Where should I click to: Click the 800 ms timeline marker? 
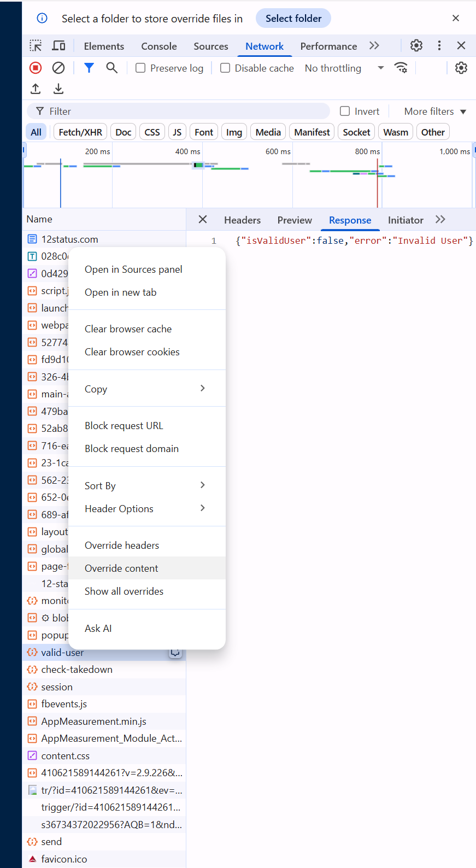point(367,151)
